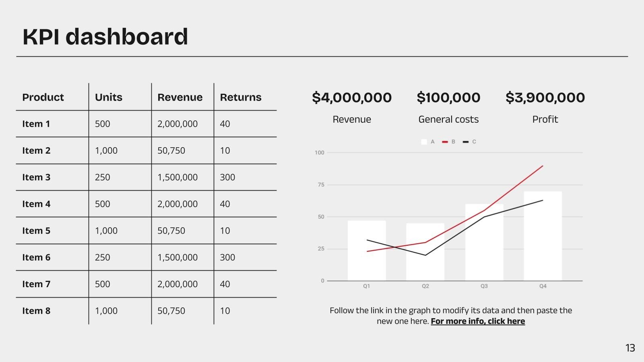The image size is (644, 362).
Task: Select the $3,900,000 profit figure
Action: click(545, 98)
